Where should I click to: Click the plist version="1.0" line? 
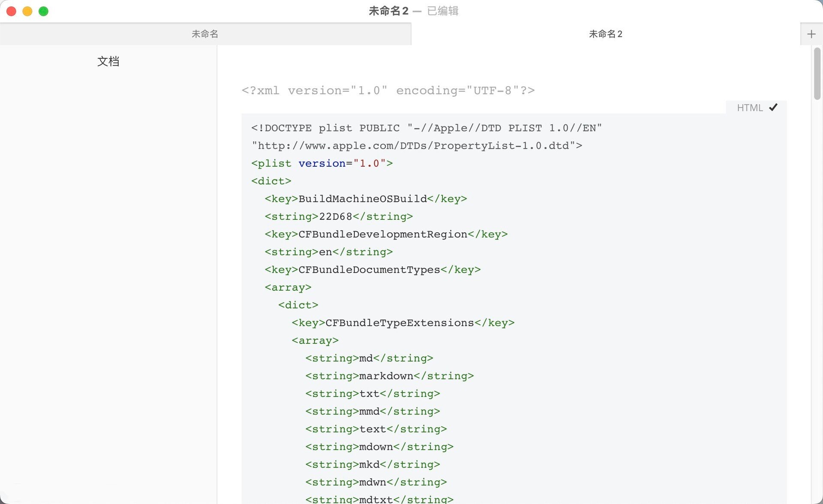click(x=322, y=163)
